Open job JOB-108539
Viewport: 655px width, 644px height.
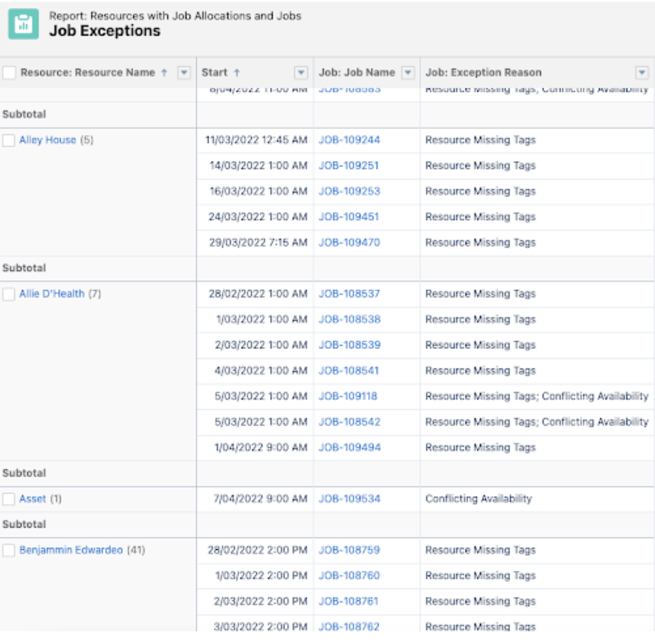click(349, 345)
